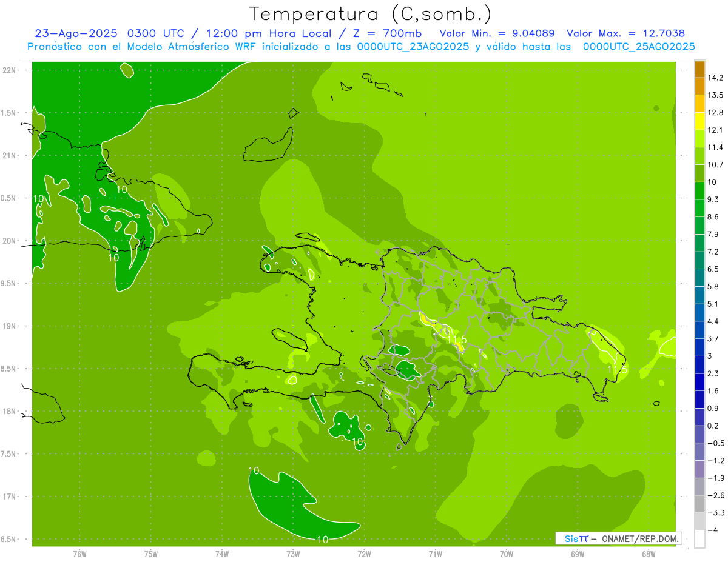This screenshot has height=562, width=728.
Task: Click the yellow swatch between 12.1 and 12.8
Action: [x=699, y=121]
